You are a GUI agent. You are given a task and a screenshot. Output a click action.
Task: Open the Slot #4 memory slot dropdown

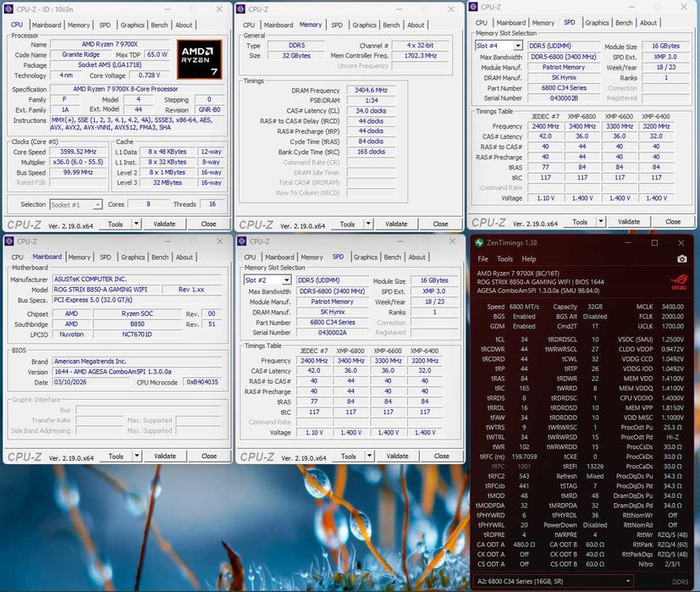517,46
